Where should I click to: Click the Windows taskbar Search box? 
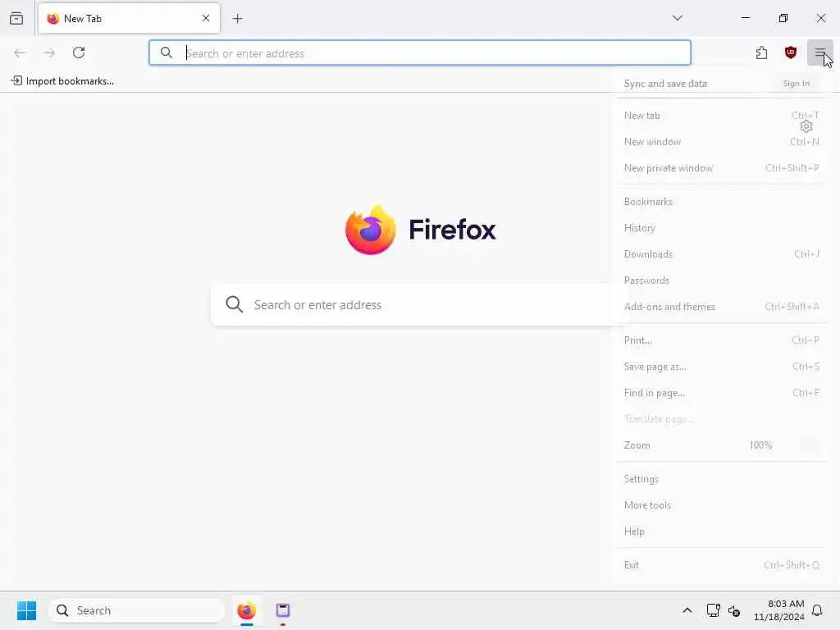137,610
